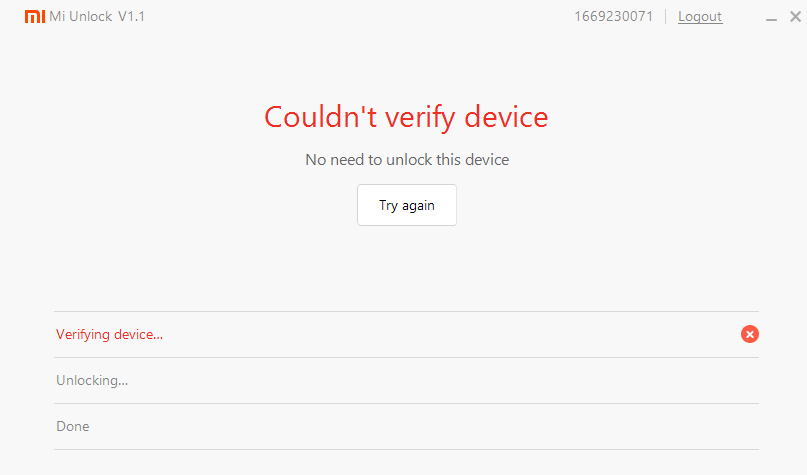Click the divider between Verifying device and Unlocking
Screen dimensions: 807x475
point(406,357)
